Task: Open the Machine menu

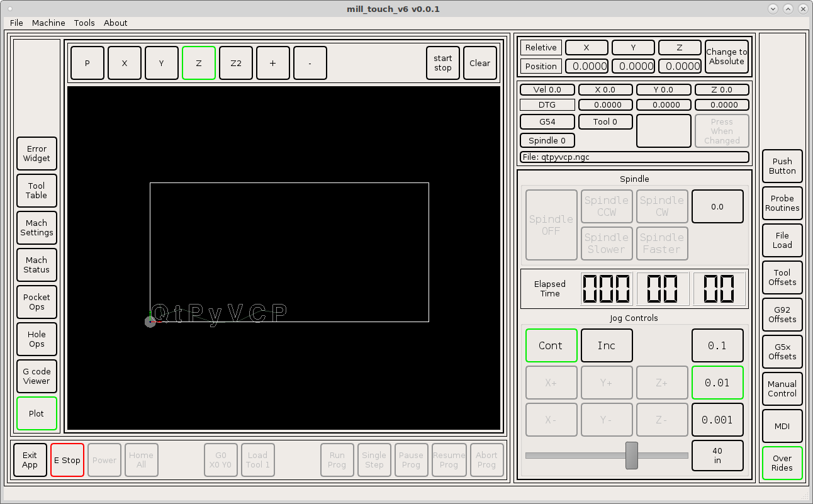Action: pyautogui.click(x=48, y=23)
